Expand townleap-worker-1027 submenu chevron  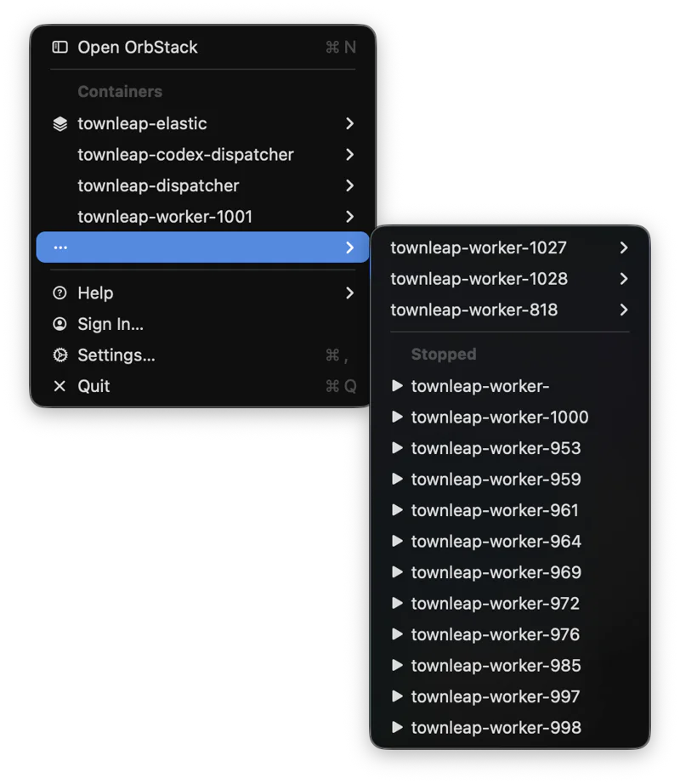click(x=624, y=247)
